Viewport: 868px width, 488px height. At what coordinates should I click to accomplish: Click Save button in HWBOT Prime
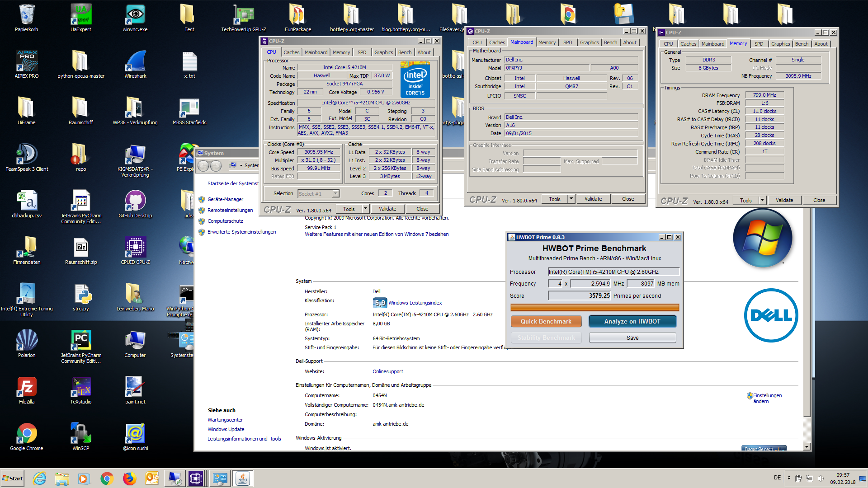click(x=632, y=338)
